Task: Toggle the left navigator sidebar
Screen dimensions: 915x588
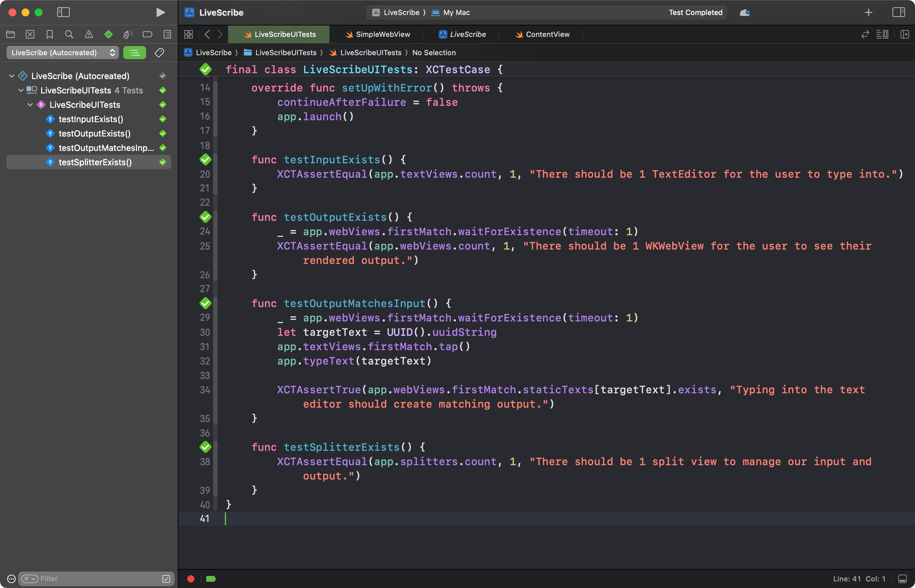Action: coord(63,13)
